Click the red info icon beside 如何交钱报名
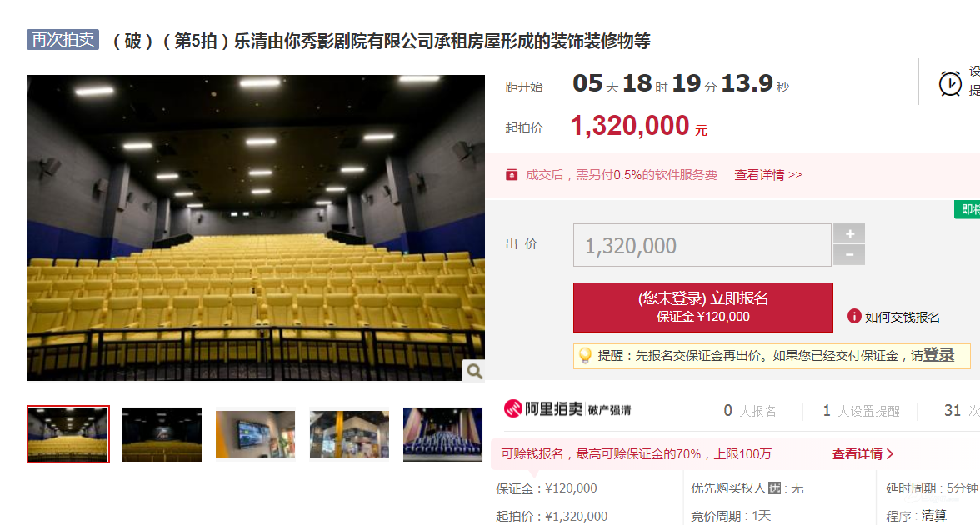Image resolution: width=980 pixels, height=525 pixels. pyautogui.click(x=854, y=317)
